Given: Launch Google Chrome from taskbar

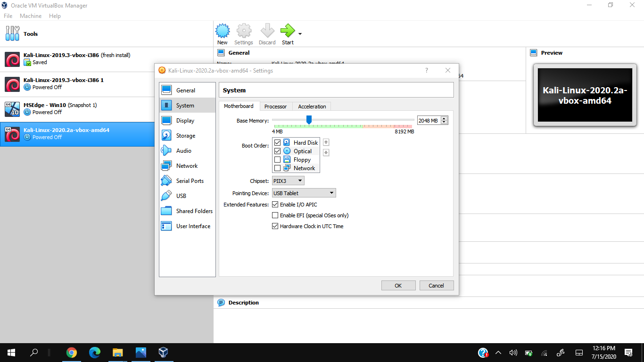Looking at the screenshot, I should (72, 353).
